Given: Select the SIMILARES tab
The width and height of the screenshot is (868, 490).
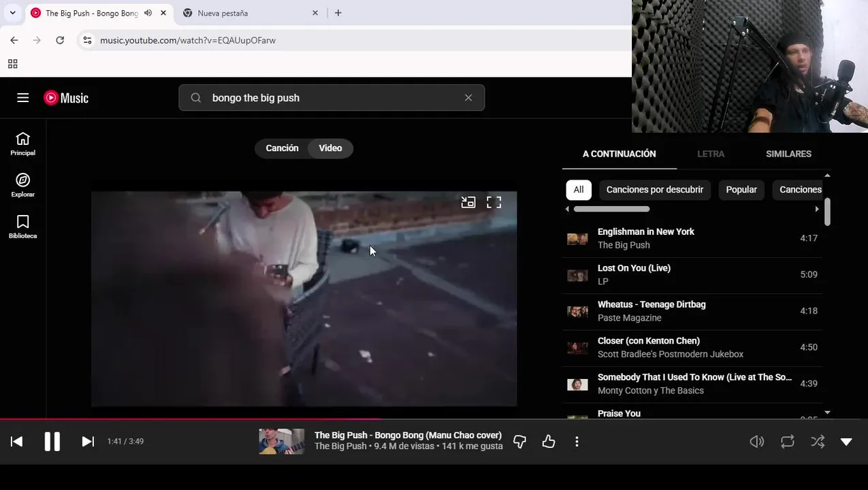Looking at the screenshot, I should (x=788, y=154).
